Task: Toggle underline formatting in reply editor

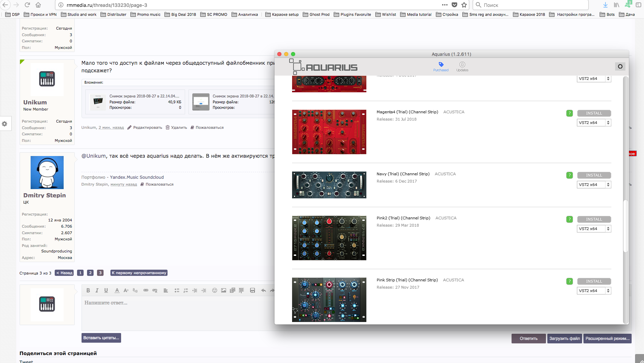Action: click(x=106, y=290)
